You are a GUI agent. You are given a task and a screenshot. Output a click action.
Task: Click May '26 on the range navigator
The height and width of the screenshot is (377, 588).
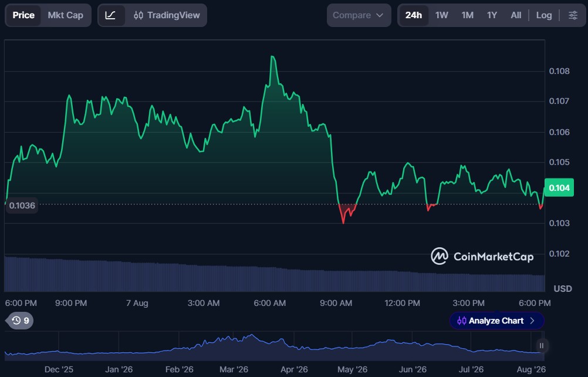point(352,369)
